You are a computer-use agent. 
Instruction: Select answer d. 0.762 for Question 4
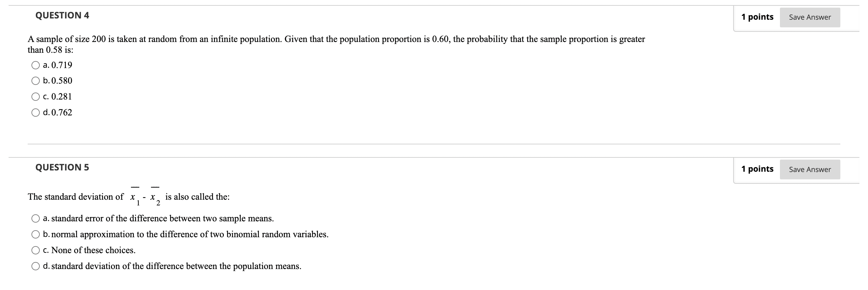36,112
